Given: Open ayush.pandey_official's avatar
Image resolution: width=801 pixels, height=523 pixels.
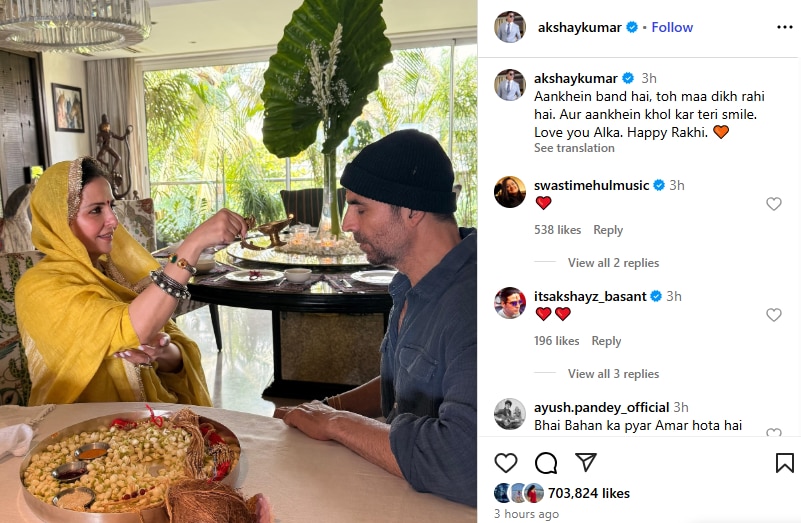Looking at the screenshot, I should click(x=510, y=414).
